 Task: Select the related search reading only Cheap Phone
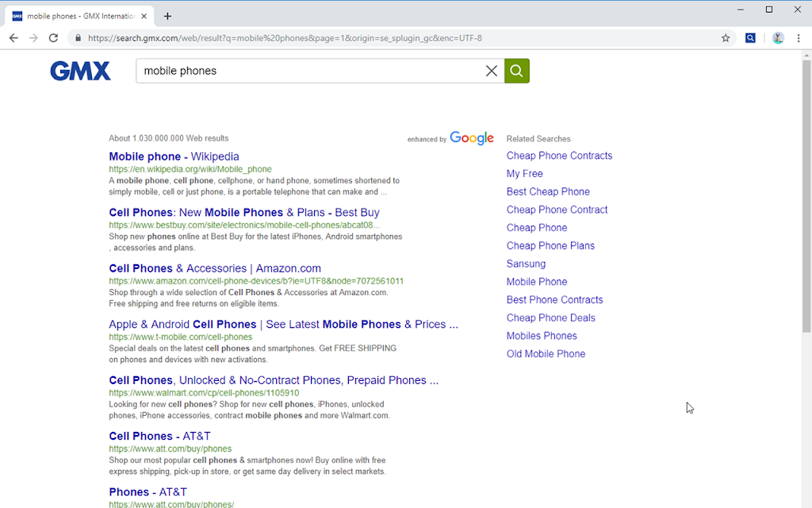537,228
